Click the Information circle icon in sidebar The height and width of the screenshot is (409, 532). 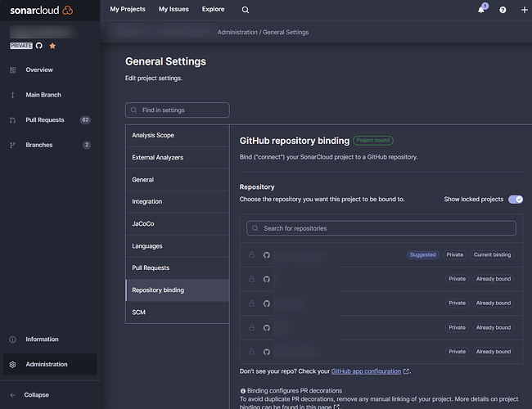pyautogui.click(x=12, y=339)
